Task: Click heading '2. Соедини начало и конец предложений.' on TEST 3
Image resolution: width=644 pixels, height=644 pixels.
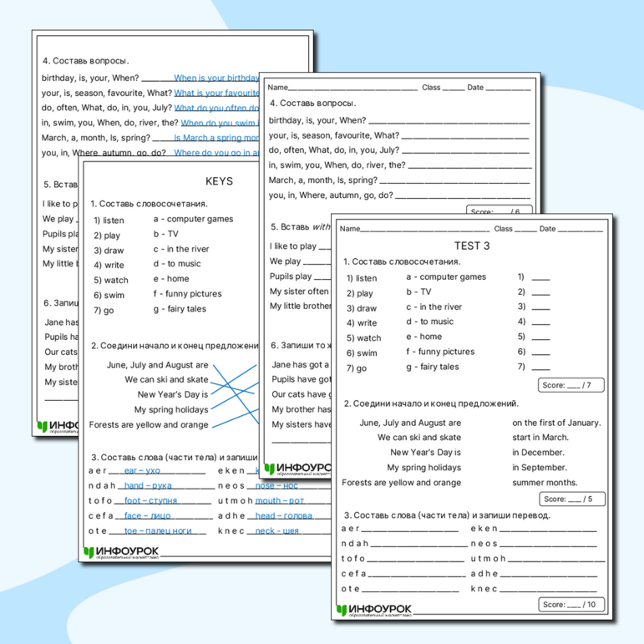Action: coord(431,403)
